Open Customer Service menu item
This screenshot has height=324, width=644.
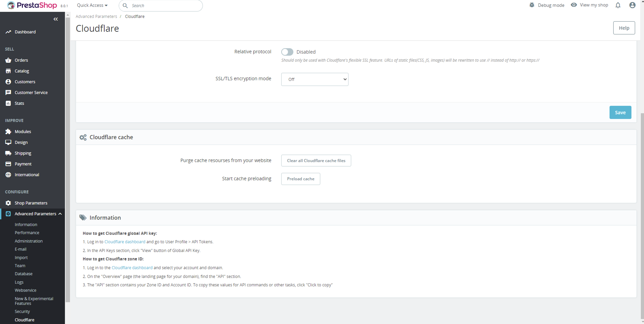pos(31,92)
